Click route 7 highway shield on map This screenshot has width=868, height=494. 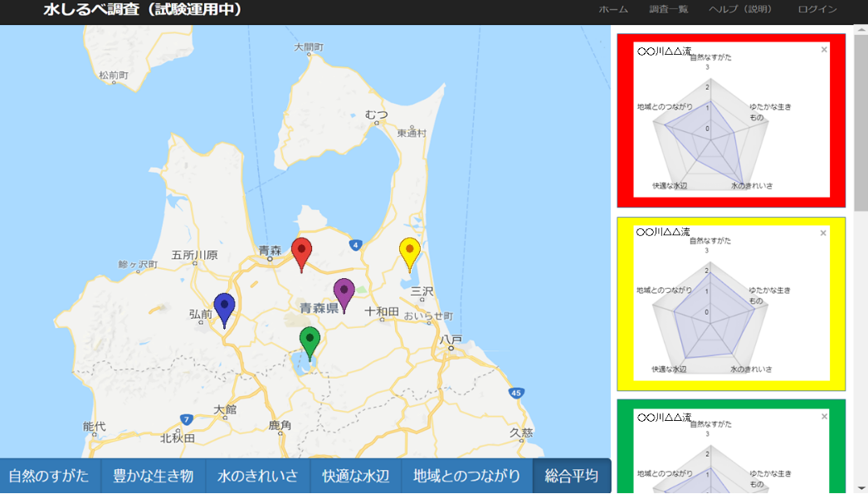click(187, 419)
